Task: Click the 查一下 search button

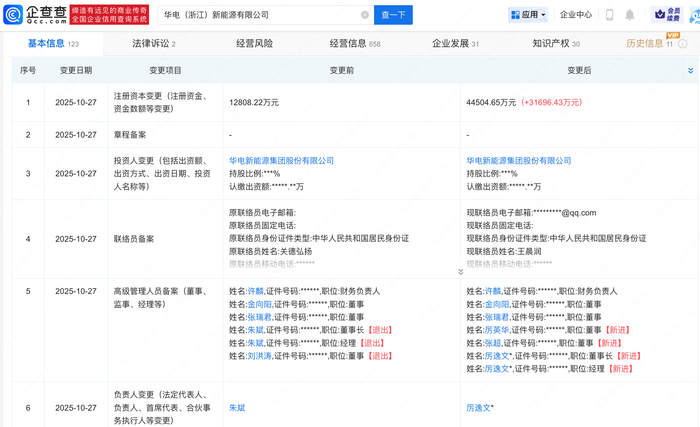Action: 393,15
